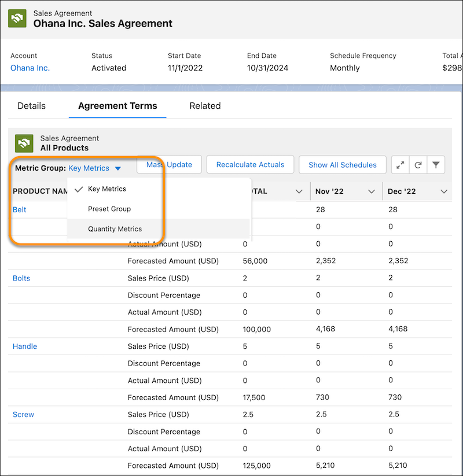Click Bolts Nov '22 forecast 4,168
This screenshot has width=463, height=476.
click(325, 329)
